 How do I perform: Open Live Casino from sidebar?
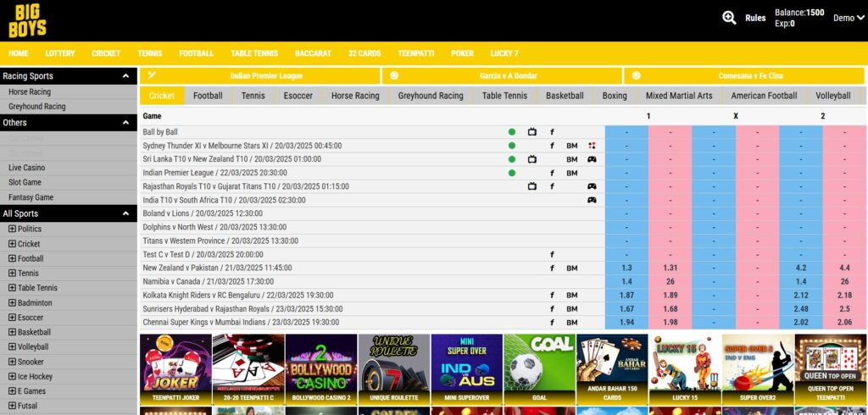coord(27,168)
